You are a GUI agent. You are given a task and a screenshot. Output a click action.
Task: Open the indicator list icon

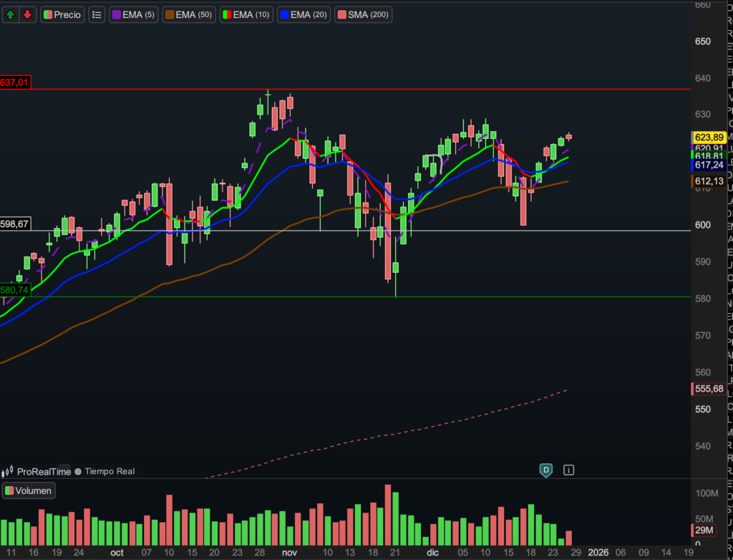[x=97, y=14]
